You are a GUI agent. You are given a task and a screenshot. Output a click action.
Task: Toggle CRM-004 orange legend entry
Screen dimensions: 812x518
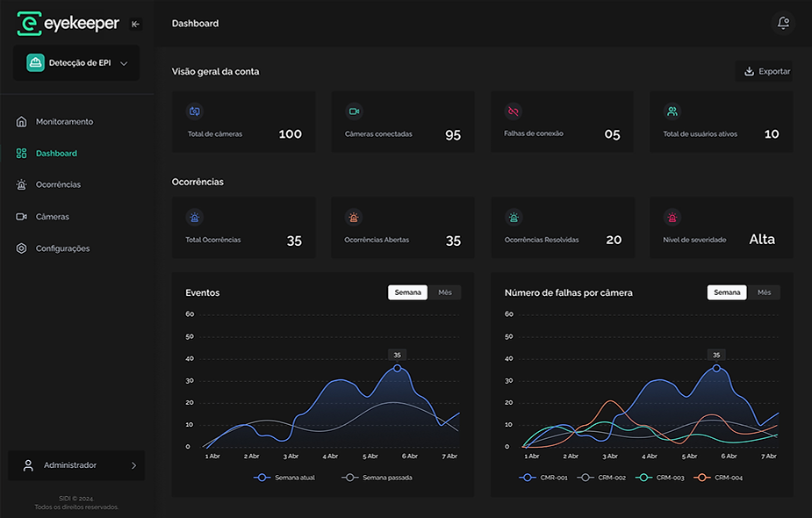click(x=718, y=478)
